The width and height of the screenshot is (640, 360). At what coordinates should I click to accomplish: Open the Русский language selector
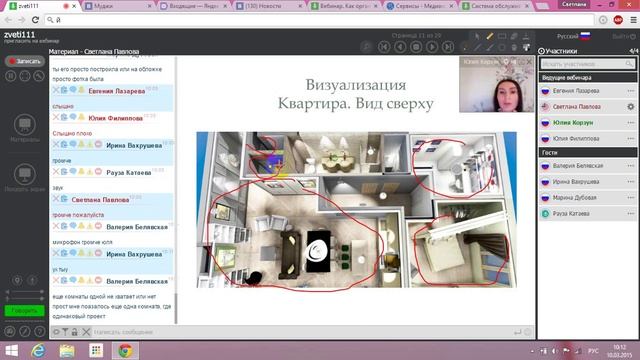573,36
